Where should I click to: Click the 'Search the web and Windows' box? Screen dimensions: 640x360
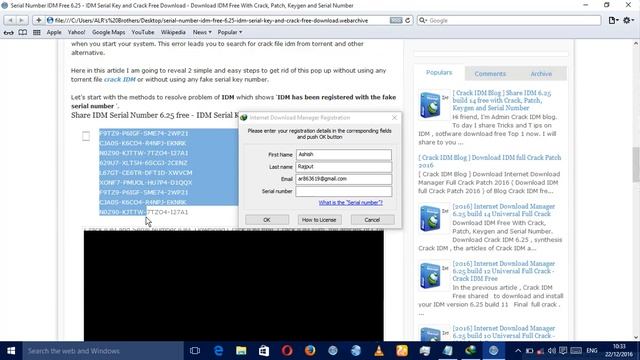103,351
